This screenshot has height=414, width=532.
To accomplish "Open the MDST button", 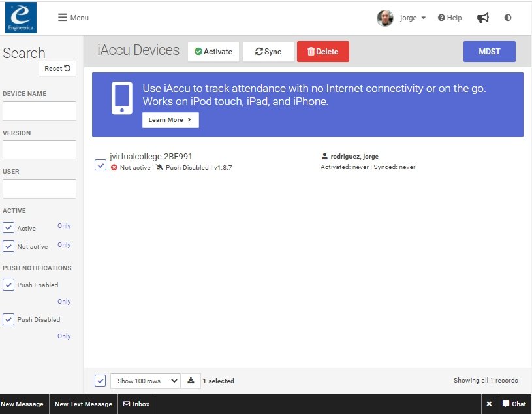I will [x=490, y=52].
